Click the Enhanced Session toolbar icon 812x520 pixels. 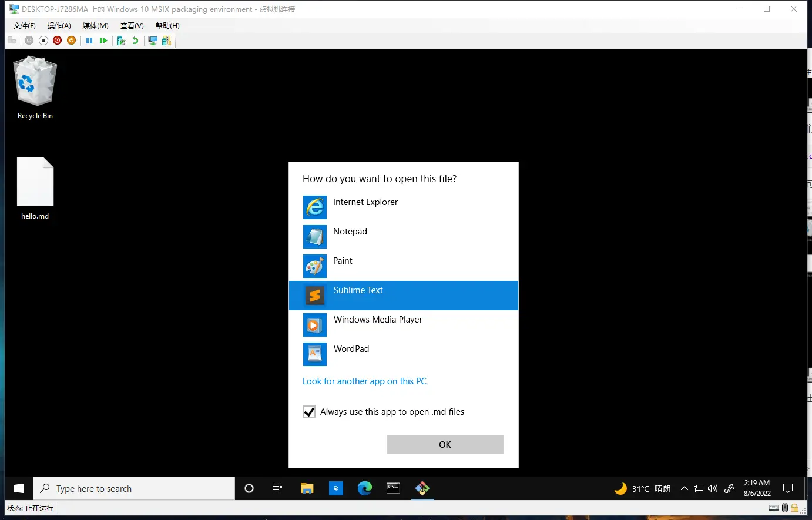pyautogui.click(x=153, y=41)
